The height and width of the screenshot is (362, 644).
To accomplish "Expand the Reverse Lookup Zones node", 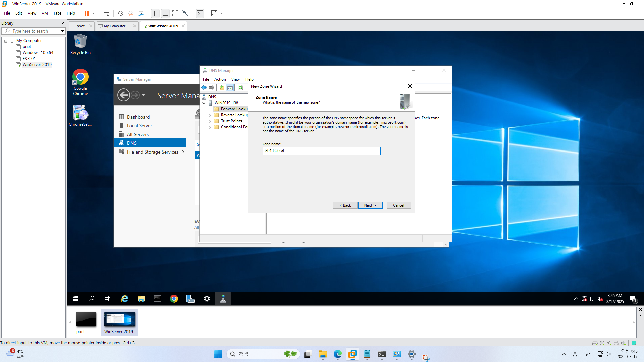I will coord(210,115).
